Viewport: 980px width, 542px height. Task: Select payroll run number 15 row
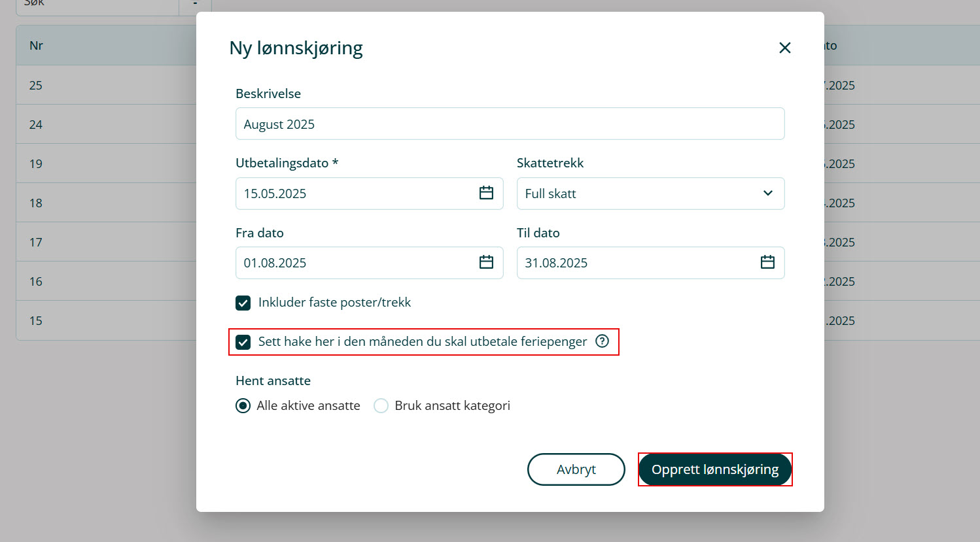[36, 321]
